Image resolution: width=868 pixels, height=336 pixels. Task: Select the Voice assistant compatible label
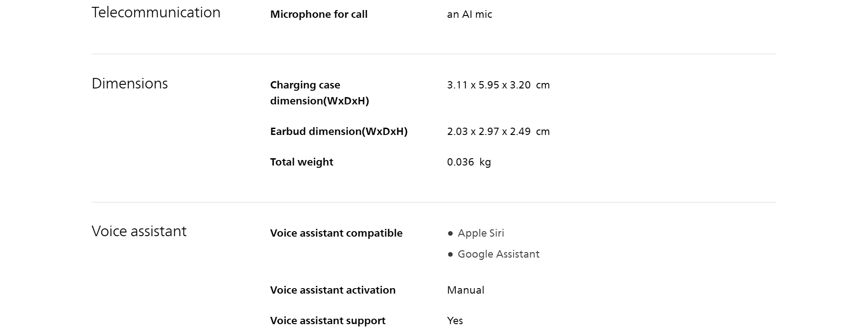pyautogui.click(x=336, y=233)
